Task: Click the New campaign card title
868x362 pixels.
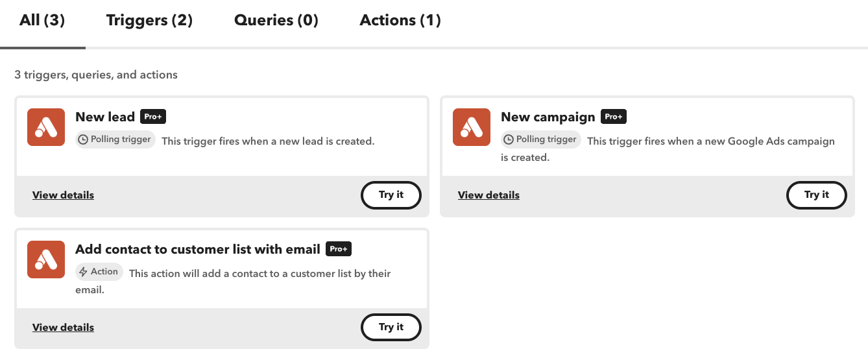Action: (x=548, y=117)
